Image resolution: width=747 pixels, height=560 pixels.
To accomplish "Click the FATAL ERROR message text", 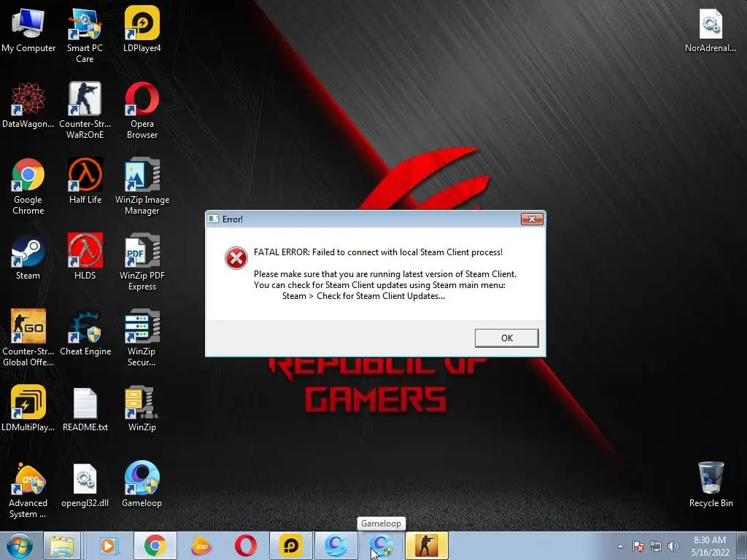I will point(379,252).
